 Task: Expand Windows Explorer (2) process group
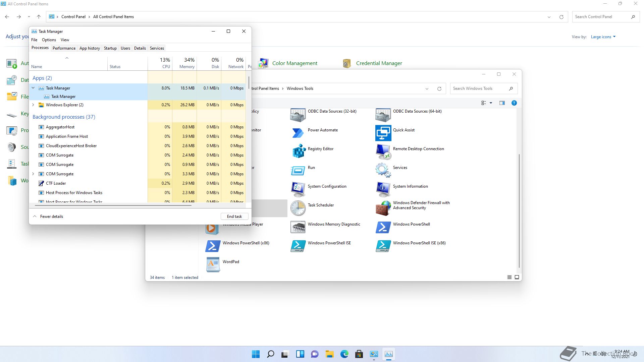pos(33,105)
